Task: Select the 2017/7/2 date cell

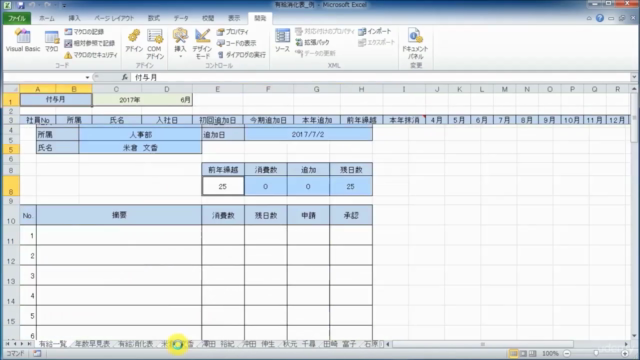Action: pyautogui.click(x=308, y=134)
